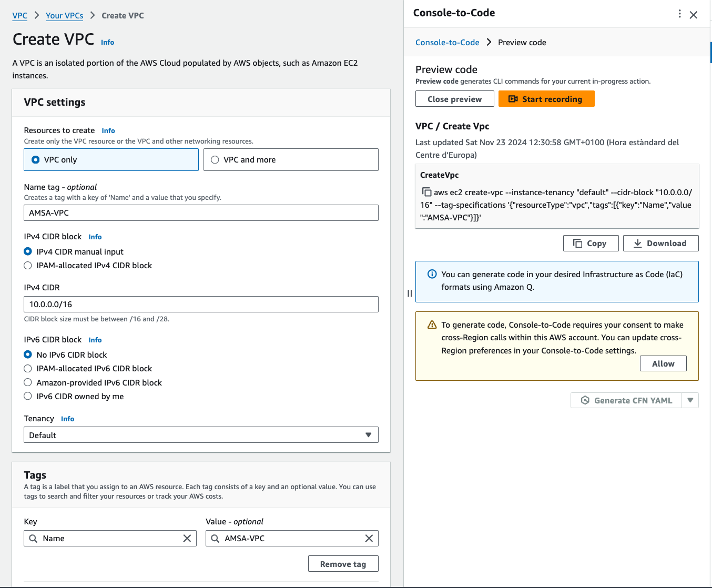The image size is (712, 588).
Task: Open the Tenancy dropdown
Action: click(x=201, y=435)
